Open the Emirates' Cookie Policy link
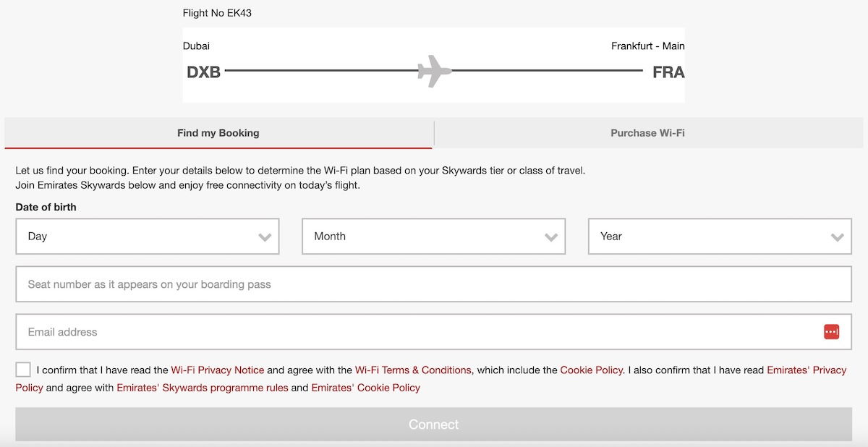 [365, 388]
